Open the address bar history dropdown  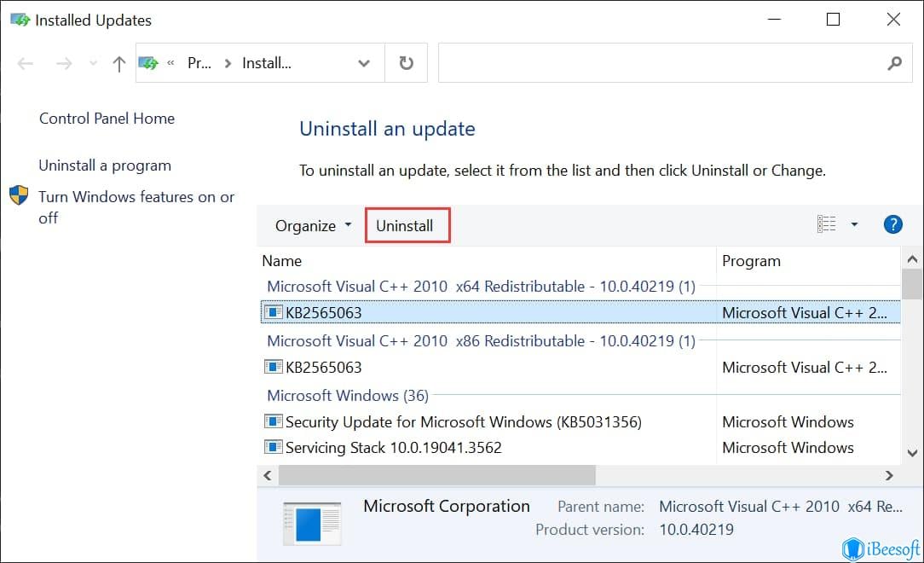tap(364, 63)
